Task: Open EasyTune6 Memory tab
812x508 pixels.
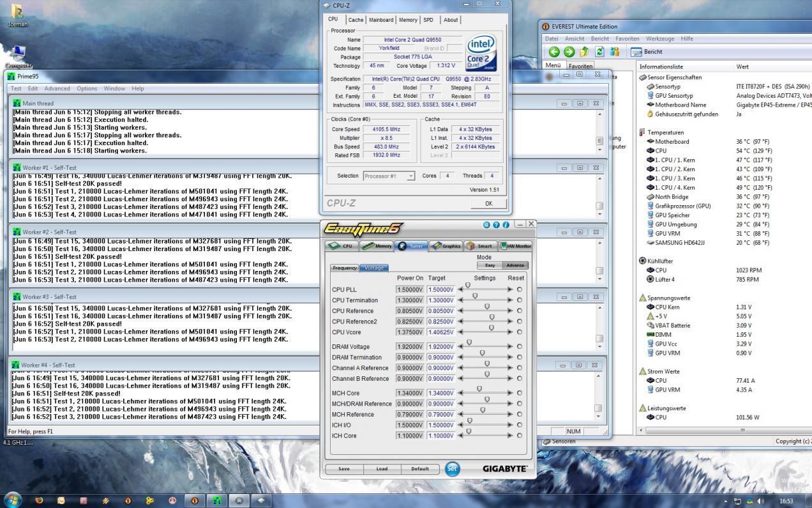Action: click(376, 246)
